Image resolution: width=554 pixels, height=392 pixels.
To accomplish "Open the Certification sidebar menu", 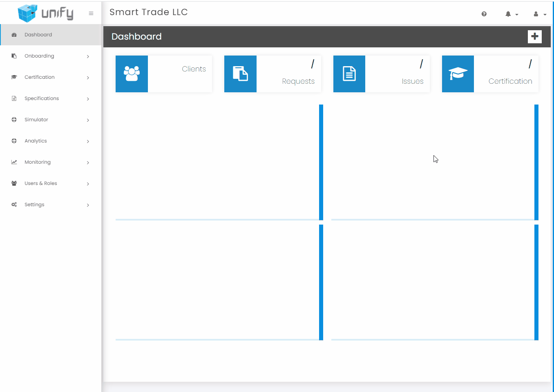I will coord(40,77).
